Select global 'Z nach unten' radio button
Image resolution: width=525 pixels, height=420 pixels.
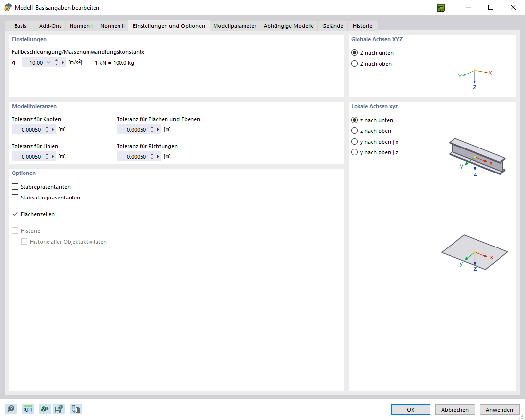click(354, 53)
